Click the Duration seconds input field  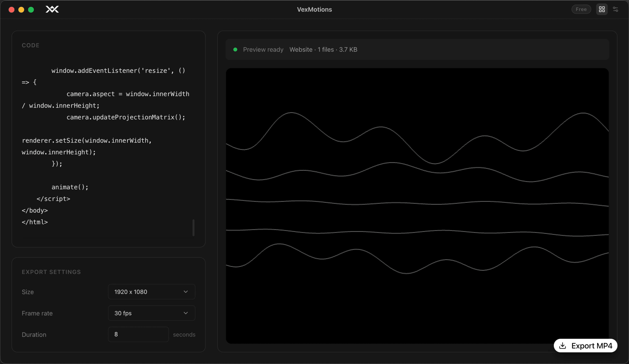(x=138, y=335)
